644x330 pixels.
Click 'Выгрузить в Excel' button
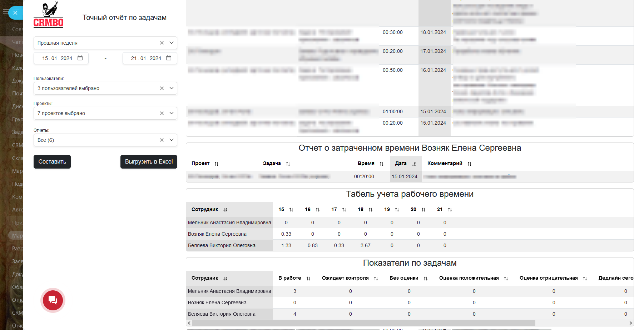[x=149, y=162]
